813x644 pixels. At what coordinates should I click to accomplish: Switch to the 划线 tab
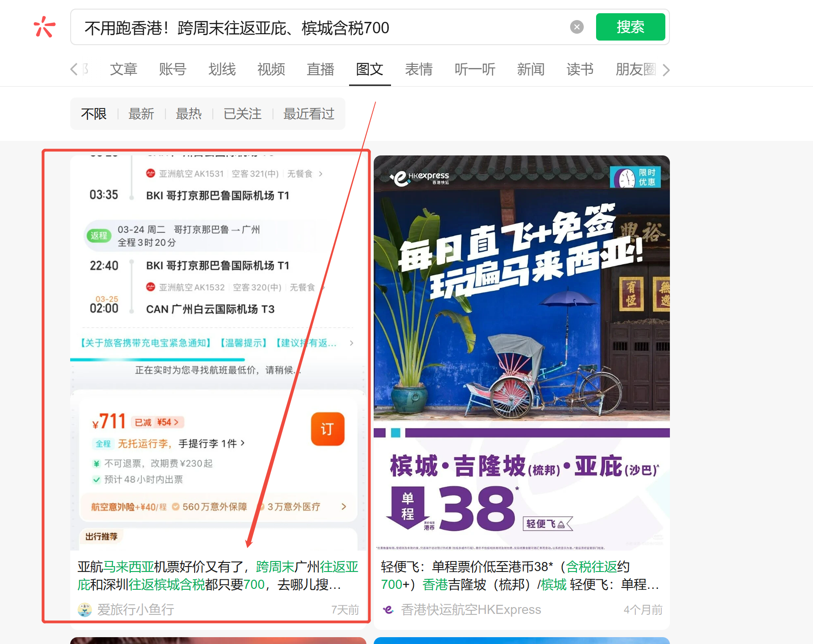pos(222,69)
